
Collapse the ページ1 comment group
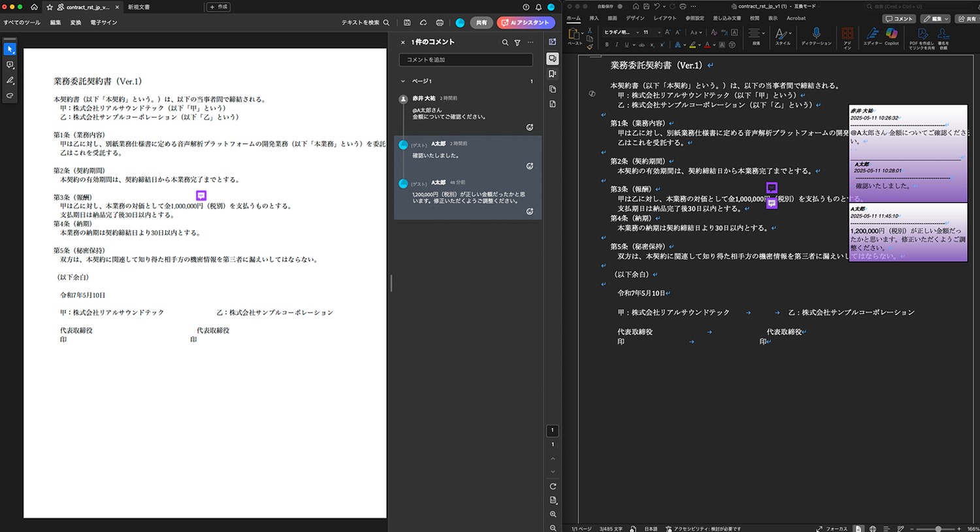point(402,81)
